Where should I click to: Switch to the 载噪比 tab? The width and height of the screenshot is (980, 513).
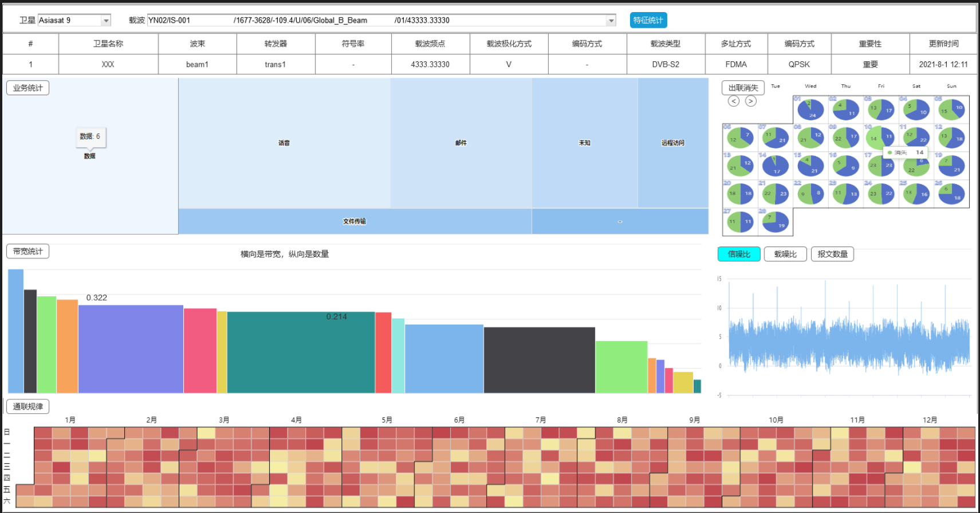(x=785, y=254)
